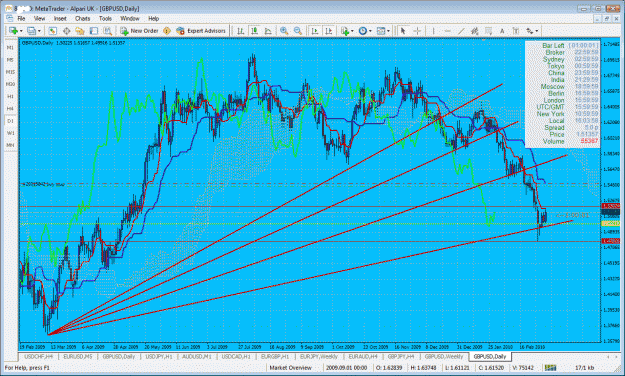Viewport: 625px width, 376px height.
Task: Expand the Profiles dropdown arrow
Action: [x=39, y=31]
